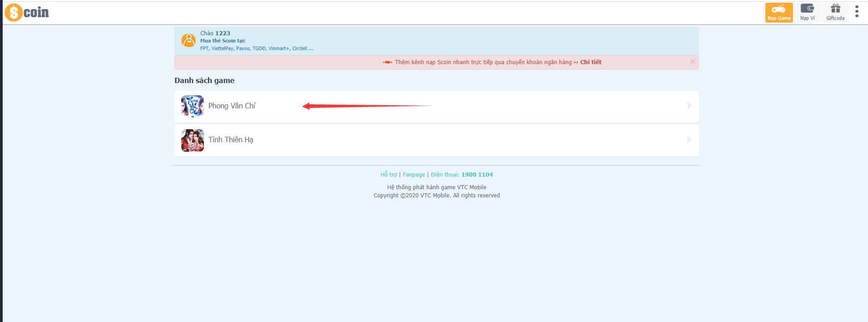868x322 pixels.
Task: Open the Nạp Ví wallet tab
Action: [x=807, y=13]
